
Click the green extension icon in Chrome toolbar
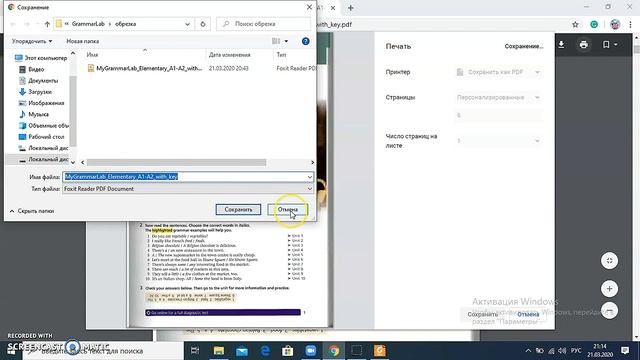594,24
